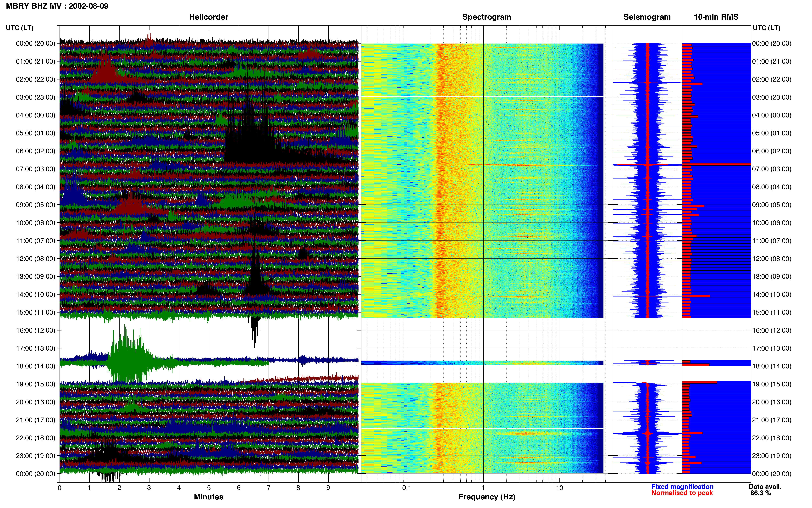Viewport: 812px width, 508px height.
Task: Click "03:00 (23:00)" on the RMS panel time axis
Action: [x=772, y=97]
